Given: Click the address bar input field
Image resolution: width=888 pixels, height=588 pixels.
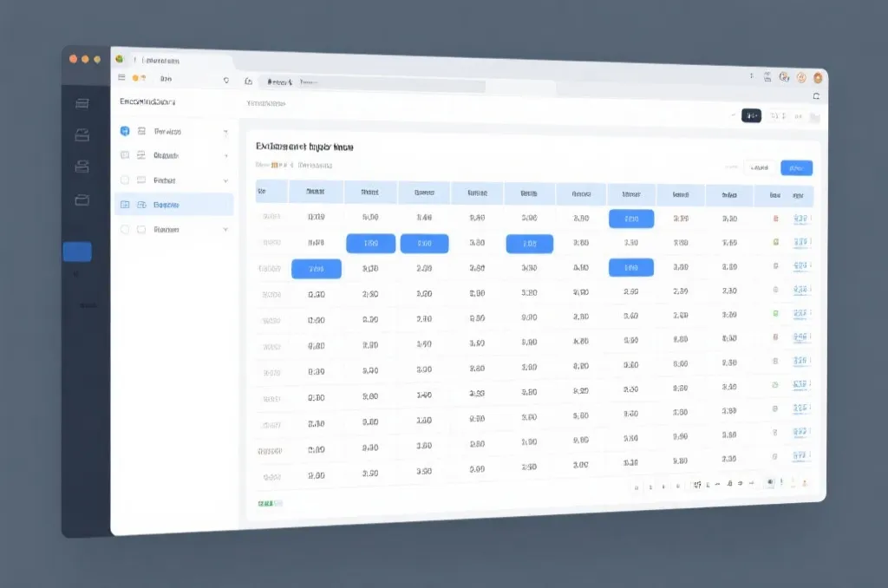Looking at the screenshot, I should coord(374,83).
